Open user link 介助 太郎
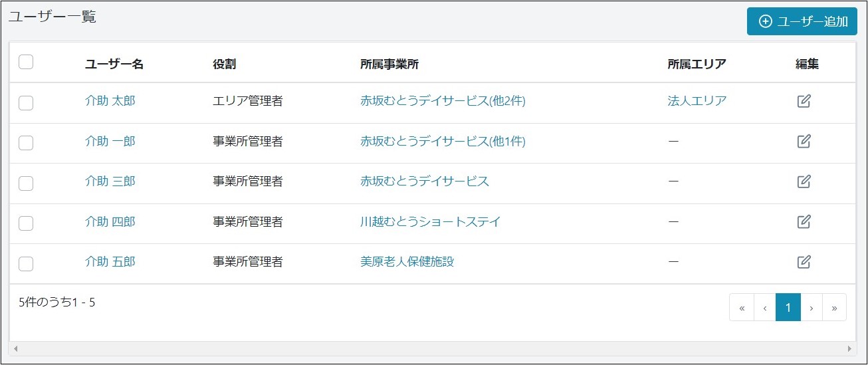Screen dimensions: 868x365 110,101
